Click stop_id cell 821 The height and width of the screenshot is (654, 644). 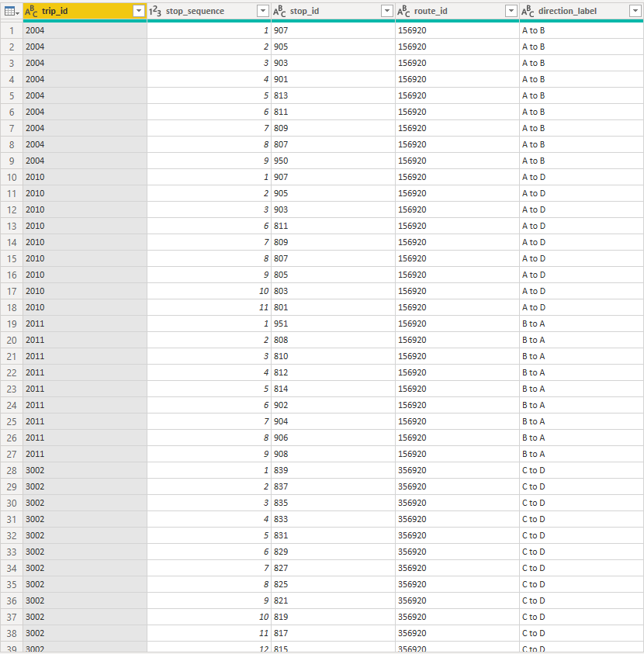[x=334, y=600]
